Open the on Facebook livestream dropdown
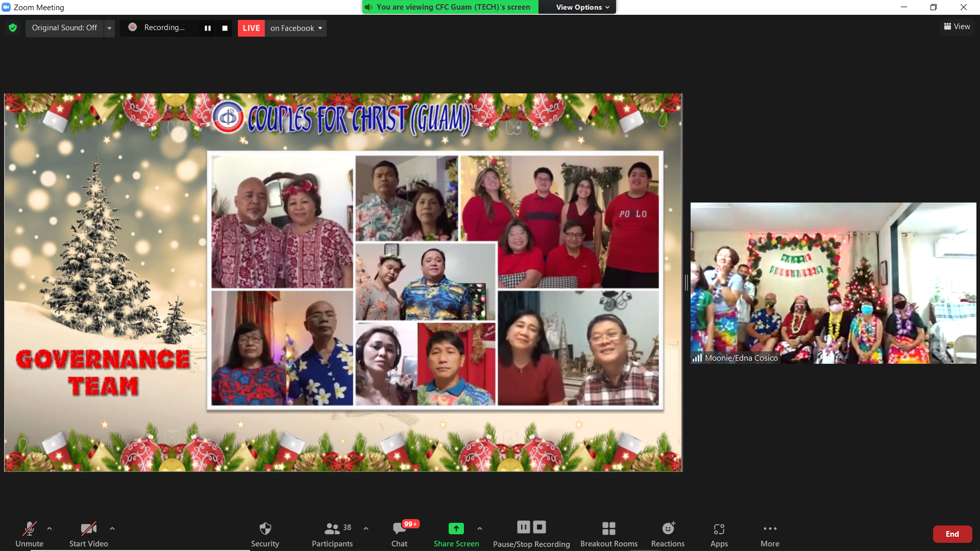Screen dimensions: 980x551 (296, 28)
